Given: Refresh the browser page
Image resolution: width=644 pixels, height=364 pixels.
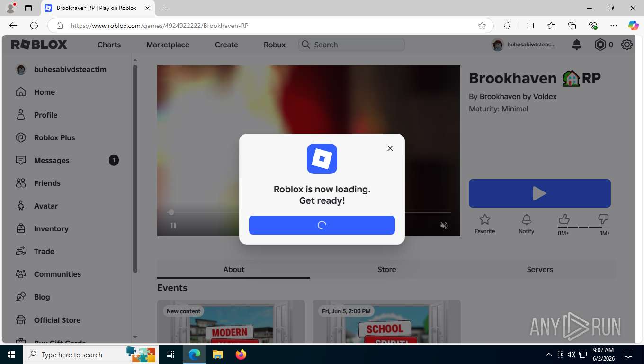Looking at the screenshot, I should click(34, 26).
